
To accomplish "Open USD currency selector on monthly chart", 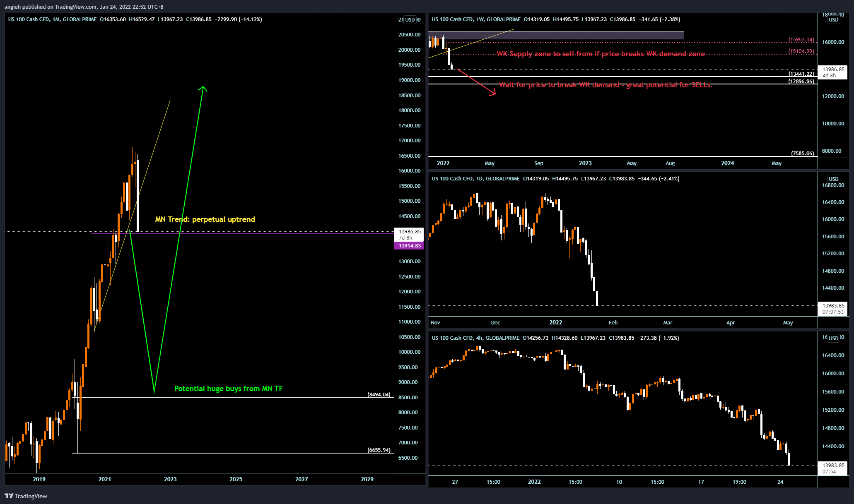I will (x=410, y=19).
